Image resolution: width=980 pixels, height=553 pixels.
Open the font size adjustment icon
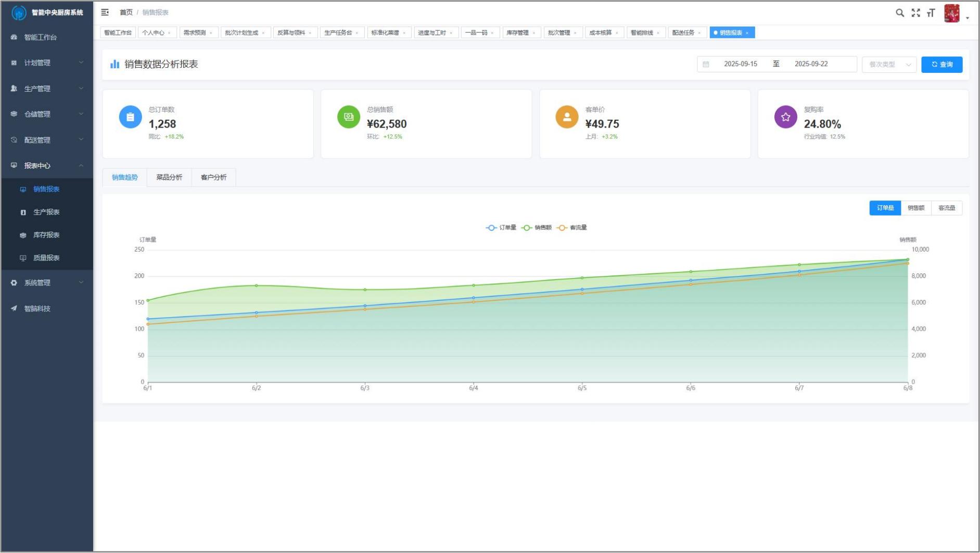click(931, 13)
